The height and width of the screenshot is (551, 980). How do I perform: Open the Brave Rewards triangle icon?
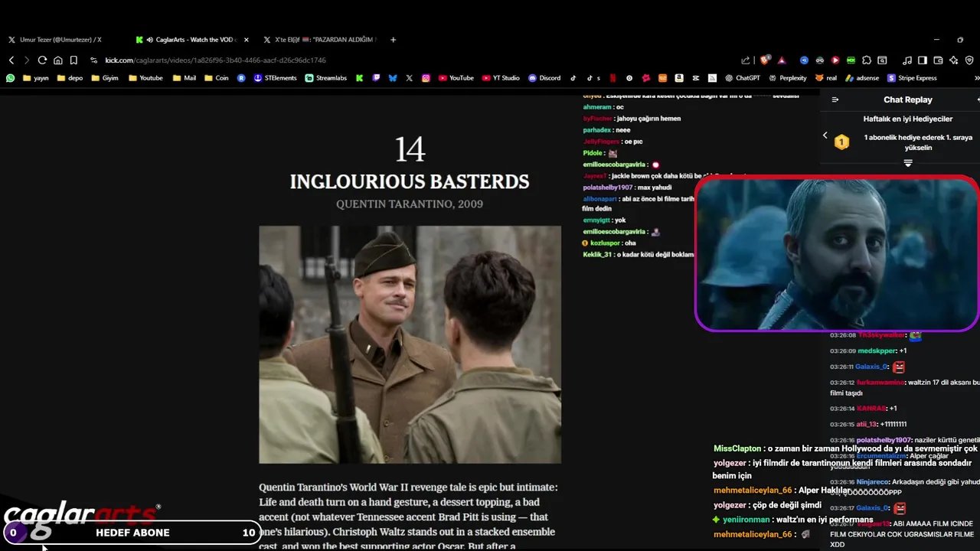tap(782, 60)
